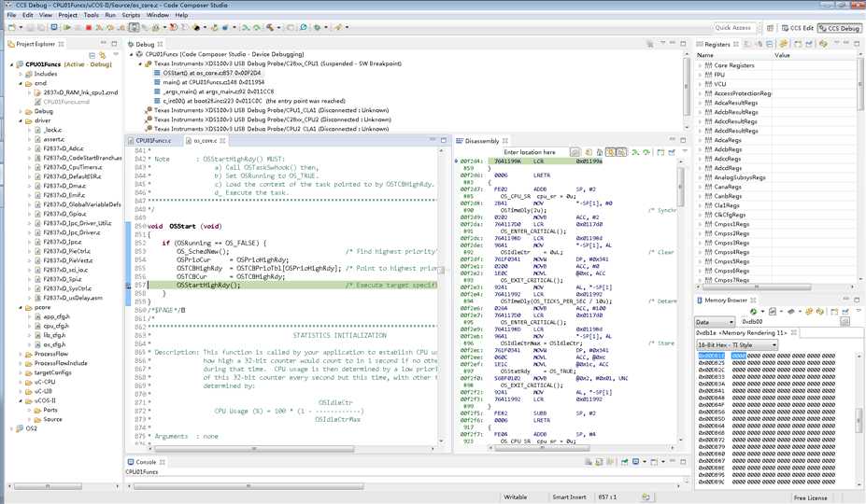Select the Disassembly view tab

coord(482,141)
